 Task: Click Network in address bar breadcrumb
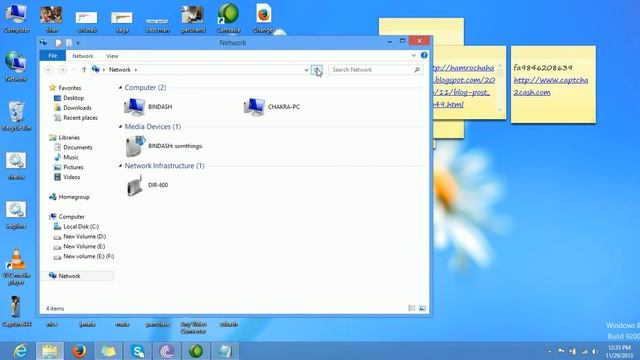[120, 70]
